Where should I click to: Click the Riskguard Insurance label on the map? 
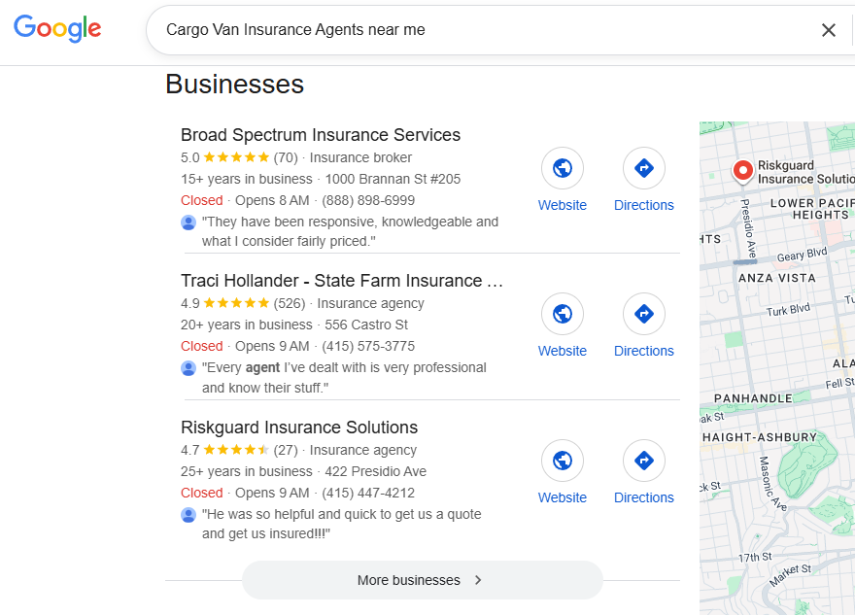coord(805,172)
